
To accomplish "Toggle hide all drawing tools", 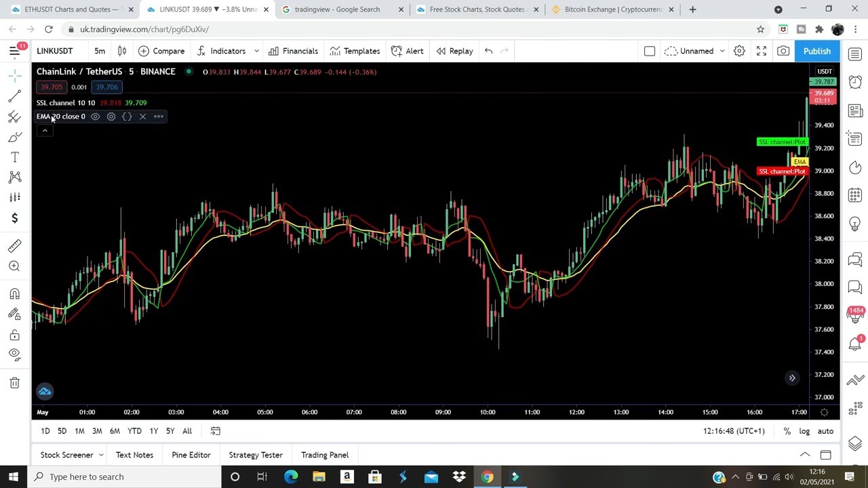I will [14, 354].
